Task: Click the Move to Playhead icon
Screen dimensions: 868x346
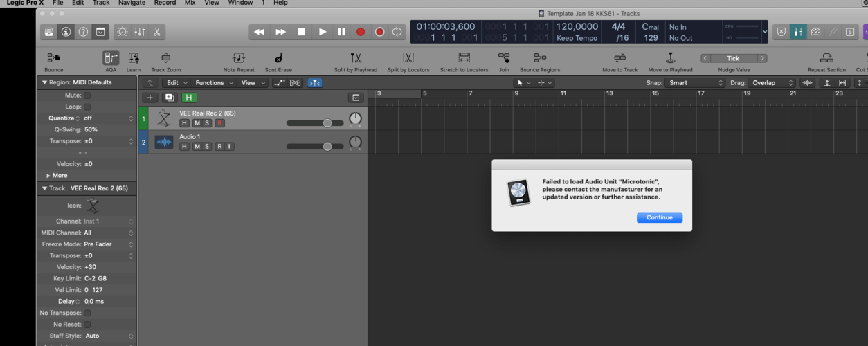Action: pyautogui.click(x=670, y=58)
